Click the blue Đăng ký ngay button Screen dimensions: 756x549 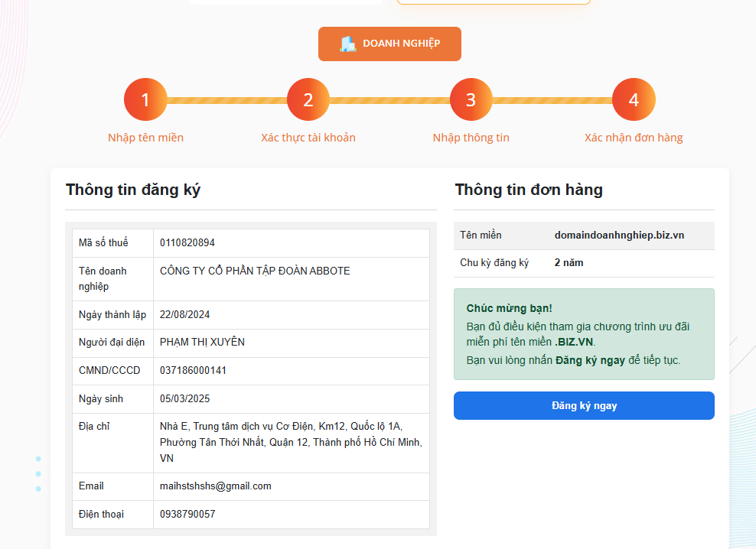pos(584,405)
